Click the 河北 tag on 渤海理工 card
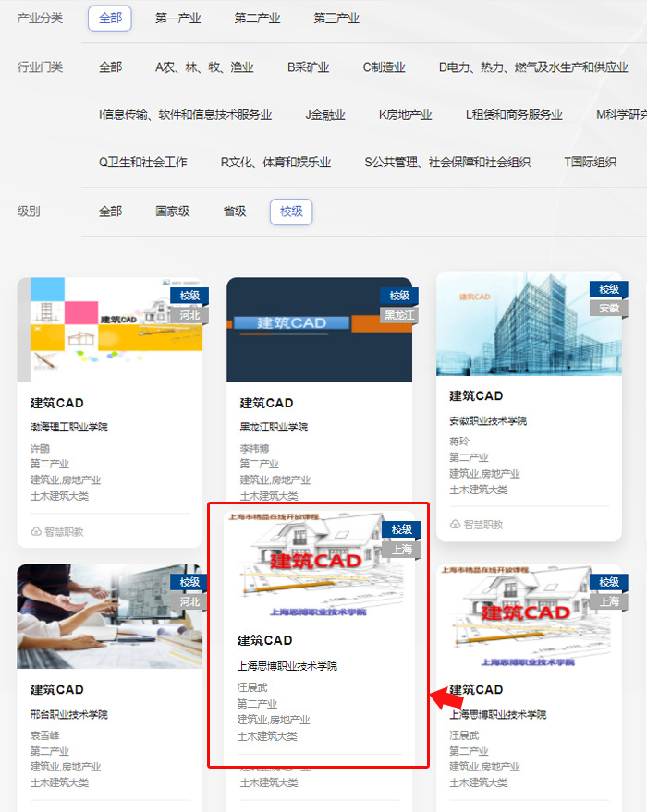Screen dimensions: 647x812 [189, 315]
